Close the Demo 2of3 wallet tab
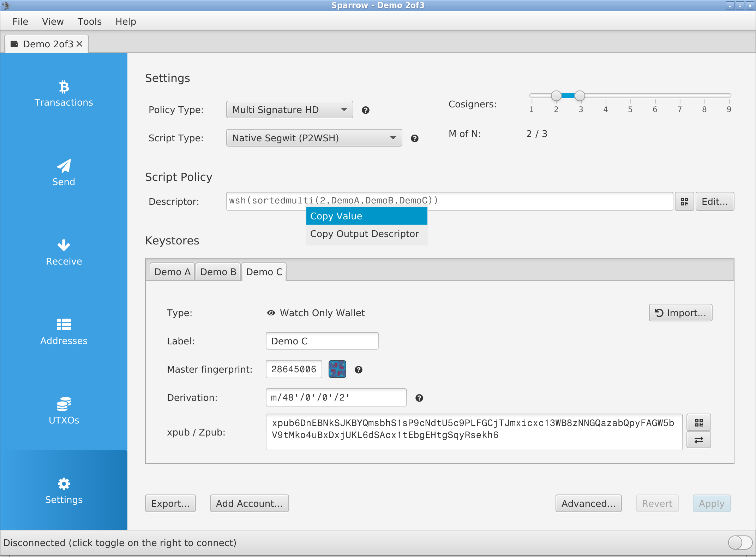This screenshot has height=557, width=756. pos(79,44)
